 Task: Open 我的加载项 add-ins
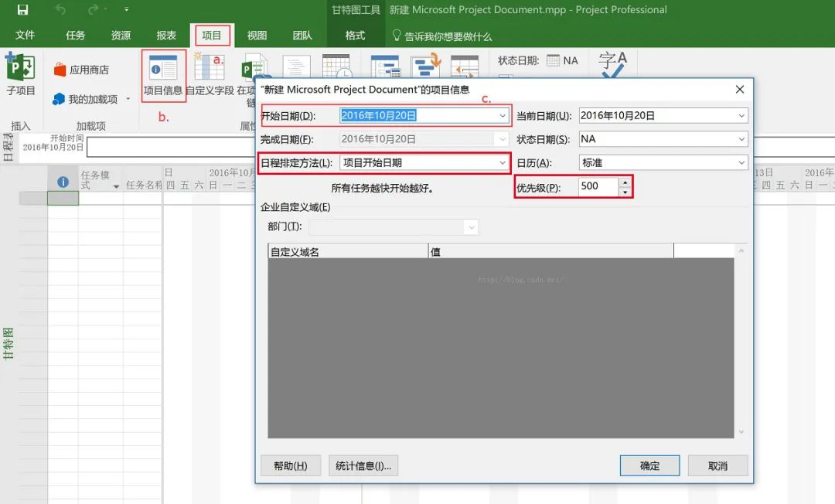click(x=86, y=99)
